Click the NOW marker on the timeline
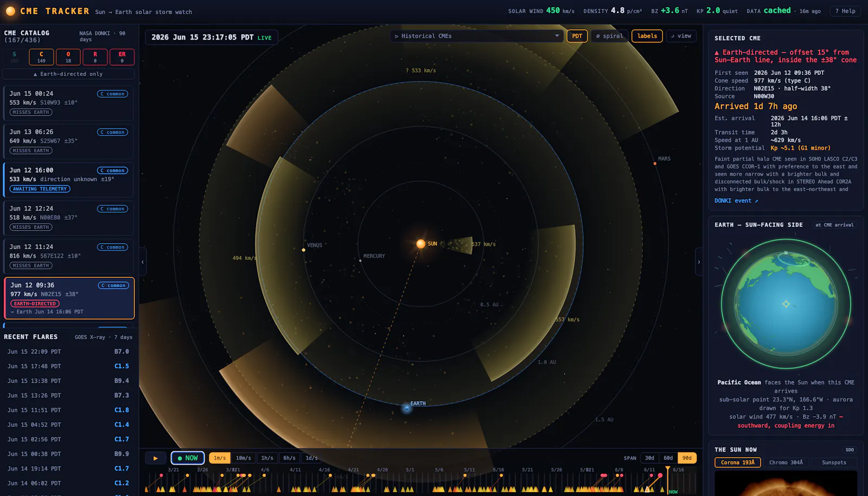The height and width of the screenshot is (496, 868). tap(673, 492)
